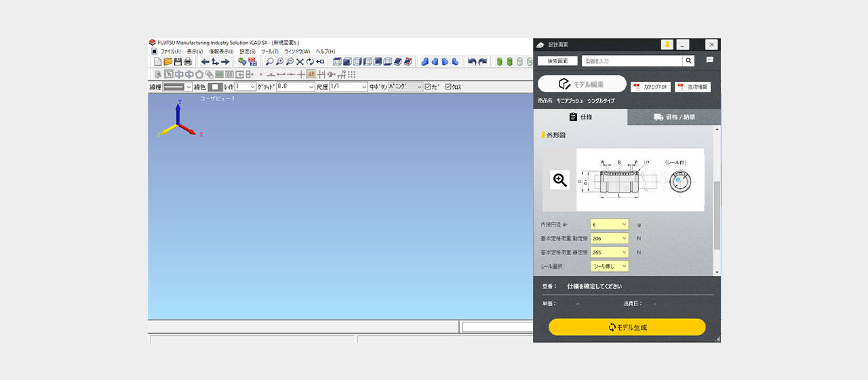This screenshot has width=868, height=380.
Task: Switch to the 価格 / 納期 tab
Action: tap(674, 117)
